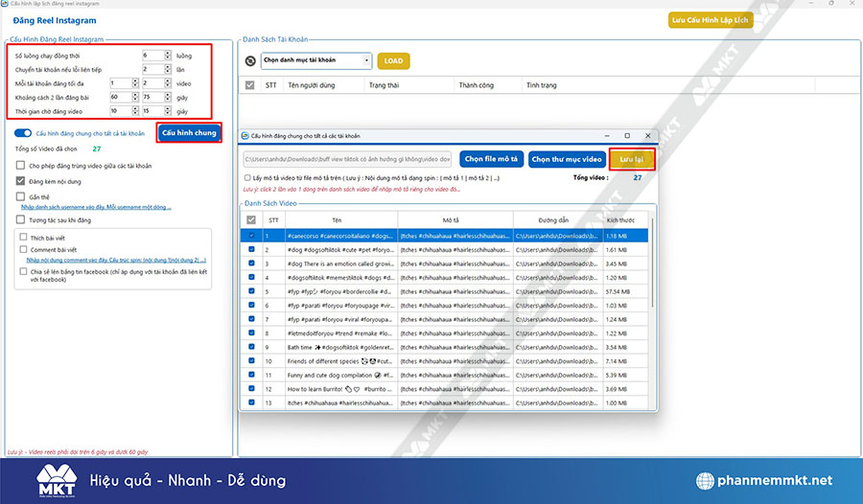
Task: Click stepper of the 60-second interval field
Action: (x=135, y=97)
